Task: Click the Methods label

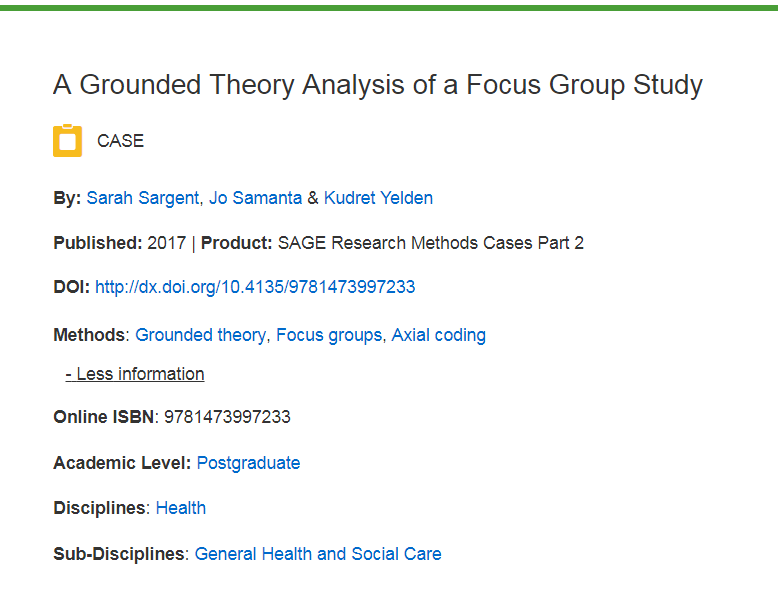Action: coord(89,335)
